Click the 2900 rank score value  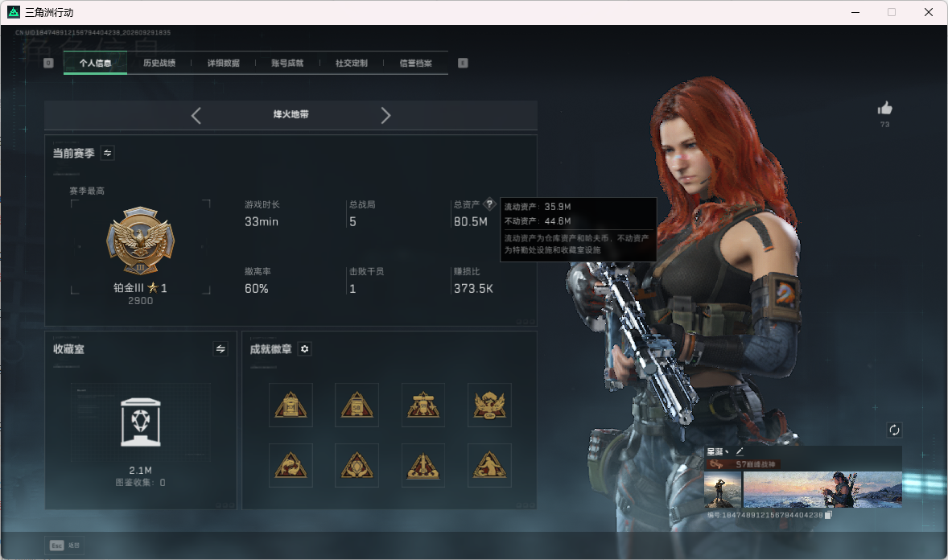tap(140, 301)
